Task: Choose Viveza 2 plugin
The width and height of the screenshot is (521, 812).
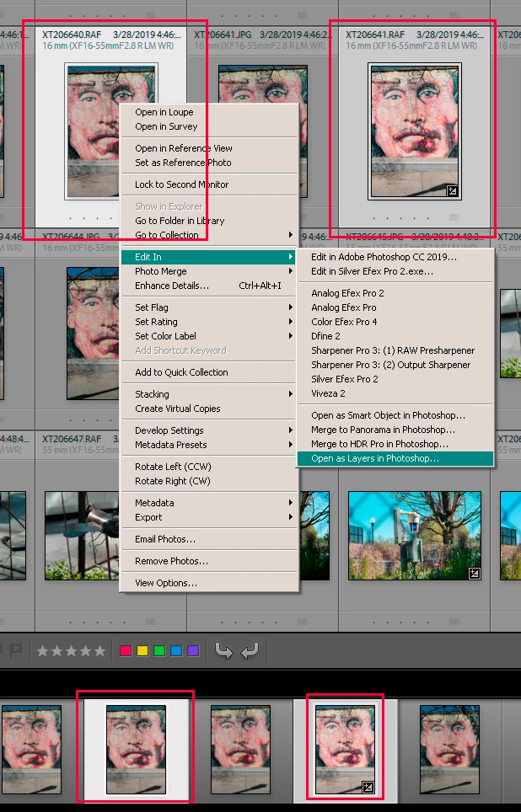Action: [395, 393]
